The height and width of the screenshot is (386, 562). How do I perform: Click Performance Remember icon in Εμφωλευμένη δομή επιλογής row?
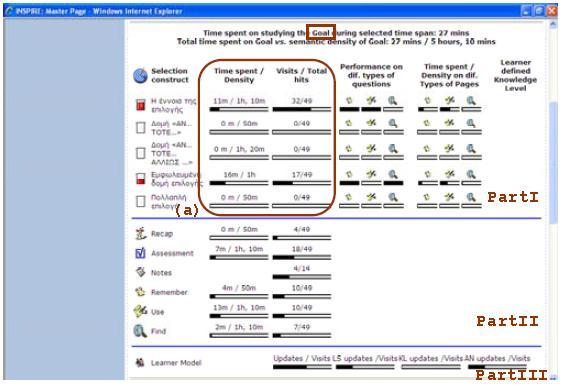[x=349, y=175]
